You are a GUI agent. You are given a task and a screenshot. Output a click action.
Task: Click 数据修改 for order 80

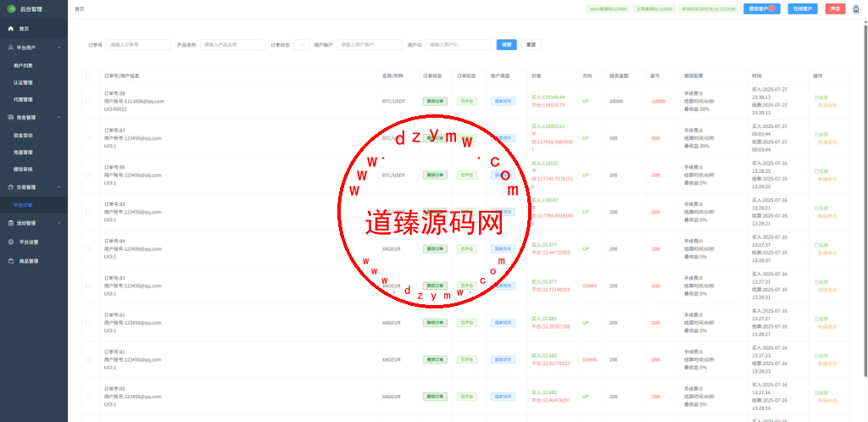tap(827, 401)
